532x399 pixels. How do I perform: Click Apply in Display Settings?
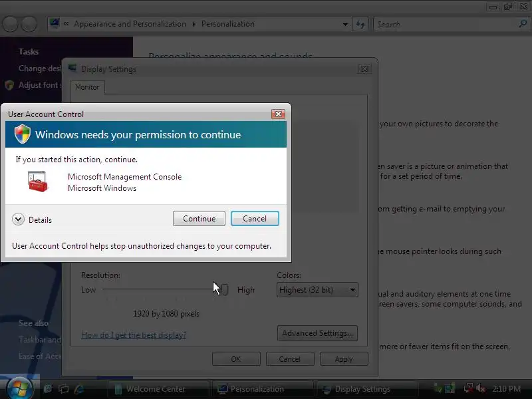pyautogui.click(x=344, y=359)
